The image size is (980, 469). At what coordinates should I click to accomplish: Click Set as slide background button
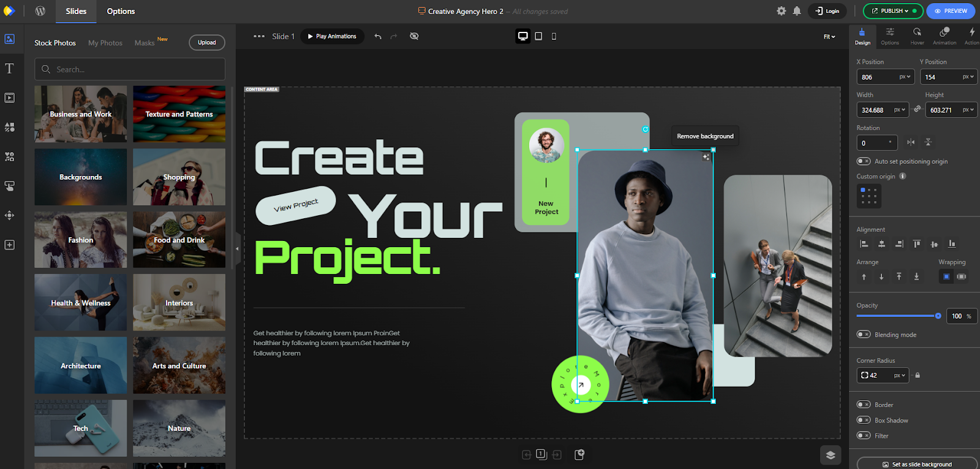[917, 464]
